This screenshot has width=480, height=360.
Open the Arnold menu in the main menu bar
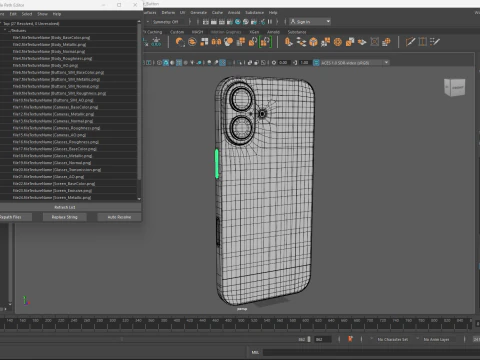[234, 12]
